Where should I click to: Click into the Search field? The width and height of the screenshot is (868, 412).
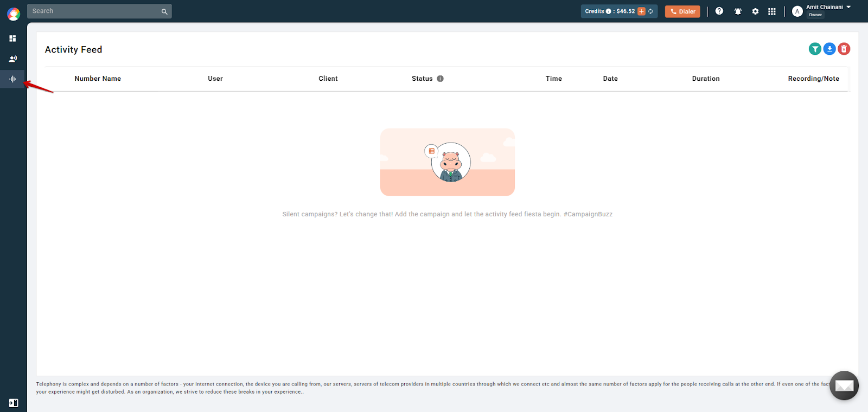click(99, 11)
